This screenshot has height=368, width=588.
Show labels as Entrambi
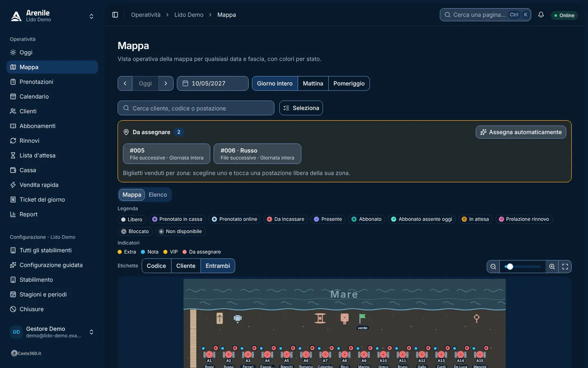pos(218,266)
